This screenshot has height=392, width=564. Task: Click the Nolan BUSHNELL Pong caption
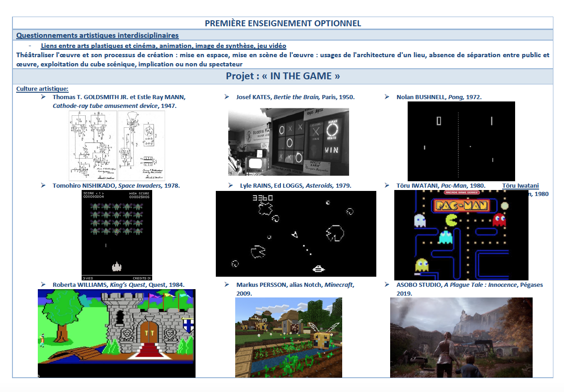[x=439, y=97]
